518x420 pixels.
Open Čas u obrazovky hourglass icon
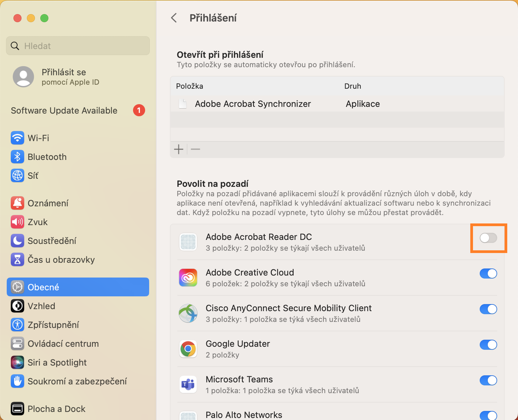tap(17, 259)
